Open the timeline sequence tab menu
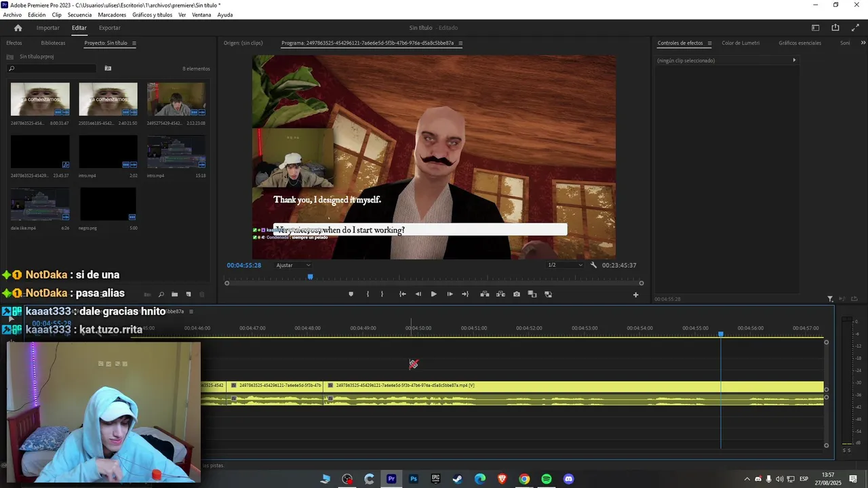The image size is (868, 488). [191, 312]
